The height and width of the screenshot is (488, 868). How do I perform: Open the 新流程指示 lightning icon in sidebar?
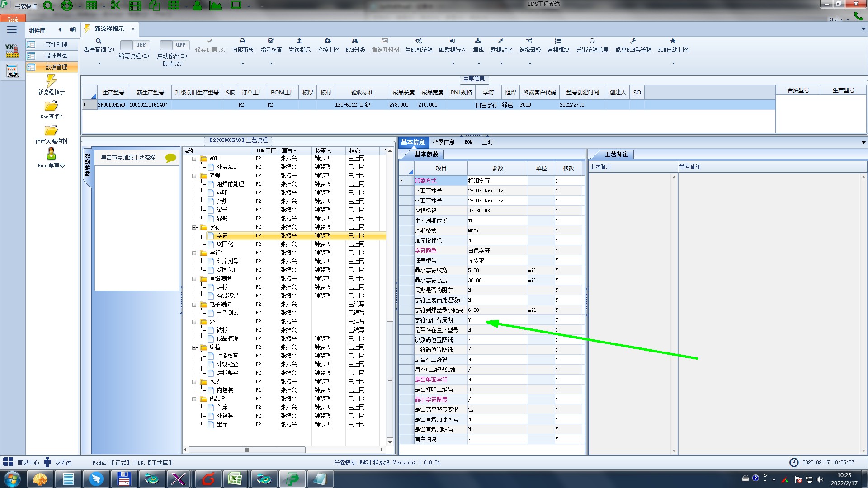click(x=51, y=81)
